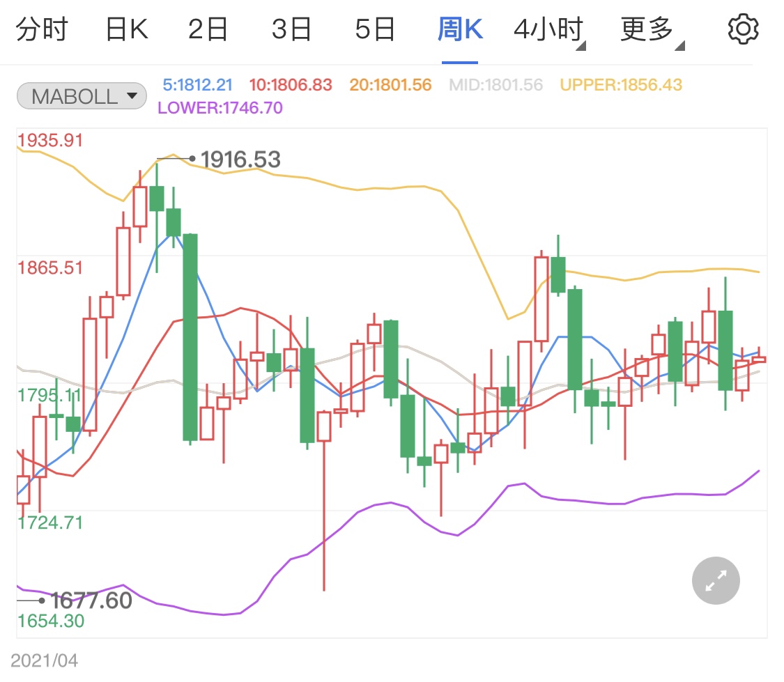Click the 20-period MA value label

390,85
